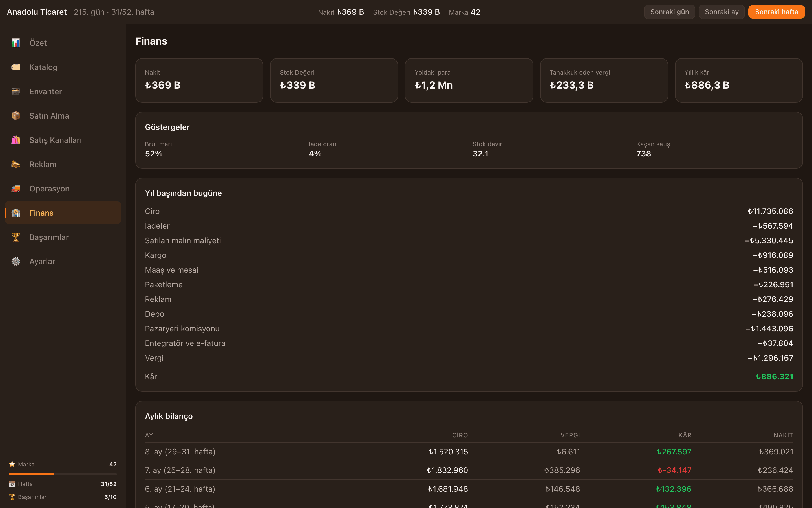Click the Tahakkuk eden vergi card
Viewport: 812px width, 508px height.
(x=604, y=80)
